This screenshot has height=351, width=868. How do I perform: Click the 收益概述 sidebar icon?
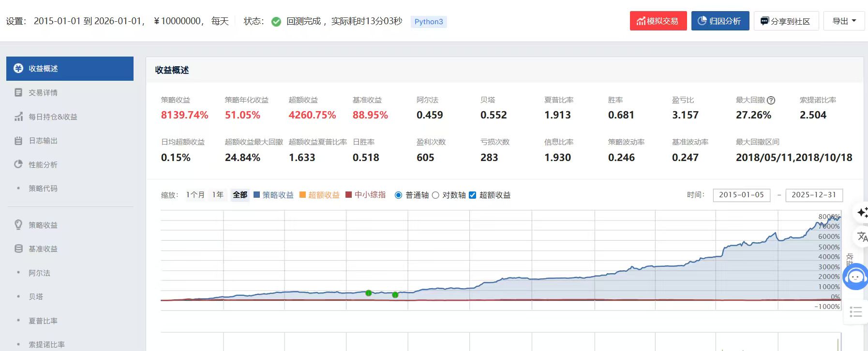18,69
